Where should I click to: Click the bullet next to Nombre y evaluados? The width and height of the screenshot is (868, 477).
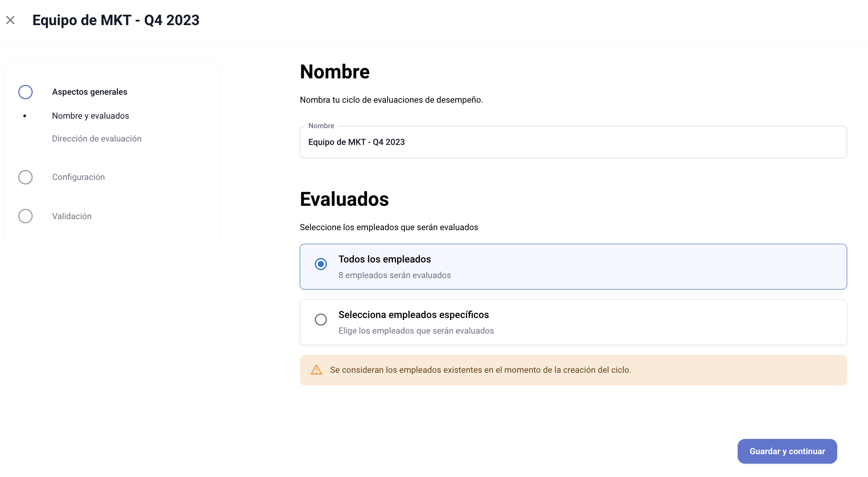[x=25, y=116]
